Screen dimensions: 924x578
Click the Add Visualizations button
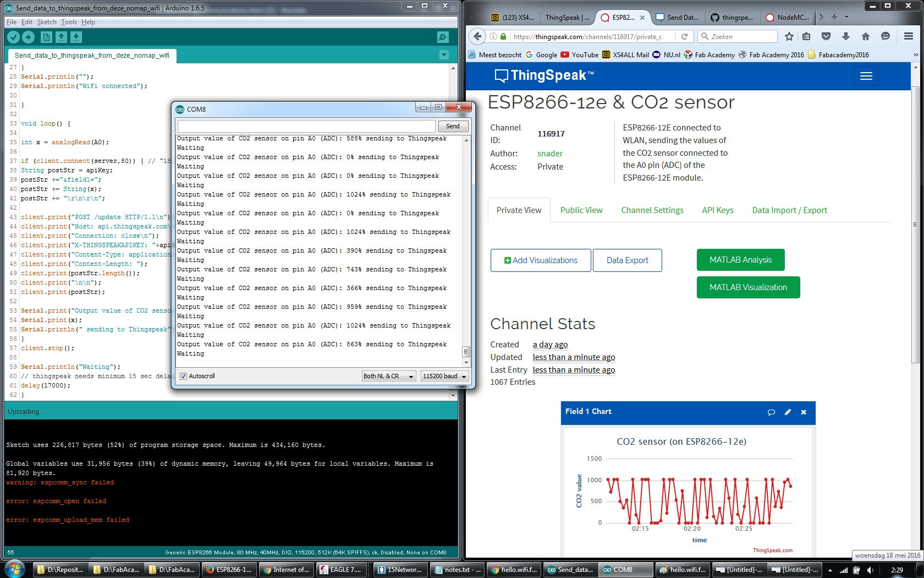coord(541,260)
